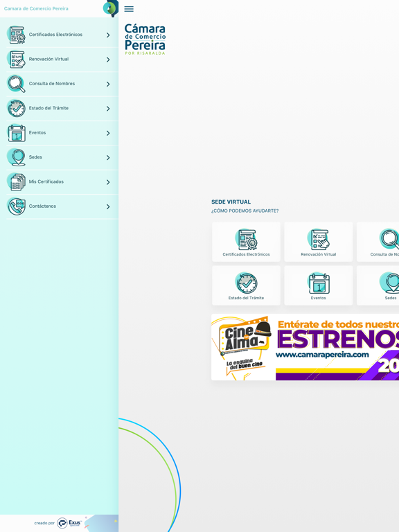The height and width of the screenshot is (532, 399).
Task: Click Sedes location pin icon in sidebar
Action: point(17,157)
